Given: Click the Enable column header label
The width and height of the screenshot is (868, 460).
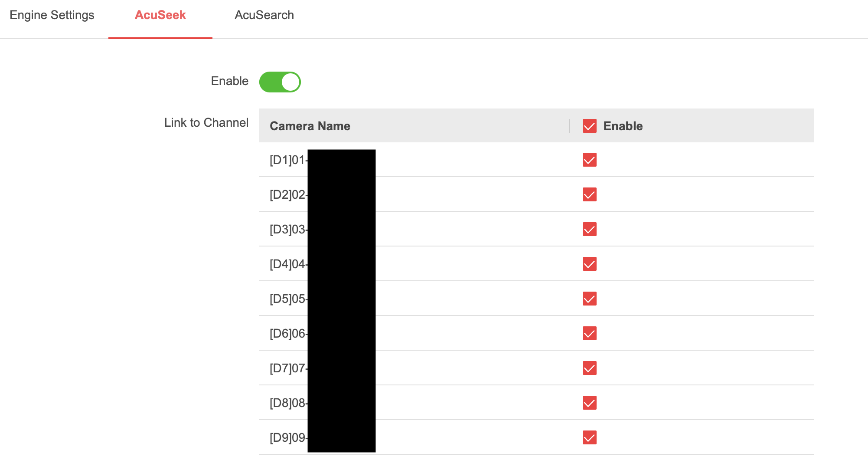Looking at the screenshot, I should point(623,126).
